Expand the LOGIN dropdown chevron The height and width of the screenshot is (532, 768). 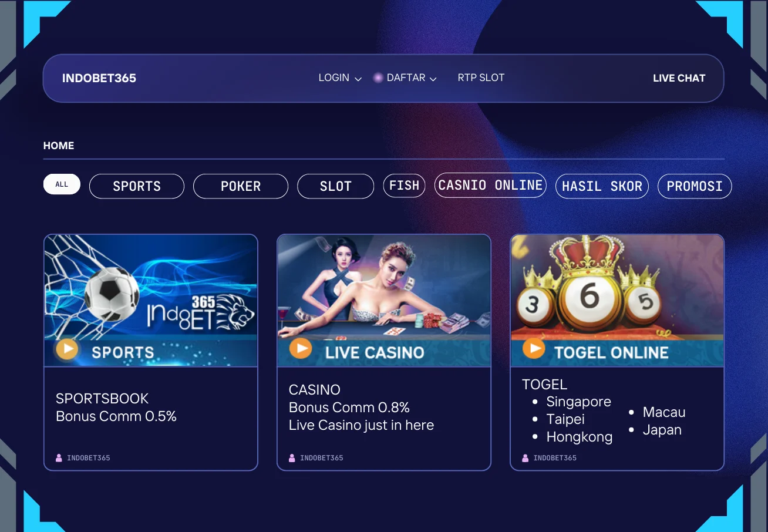[358, 79]
